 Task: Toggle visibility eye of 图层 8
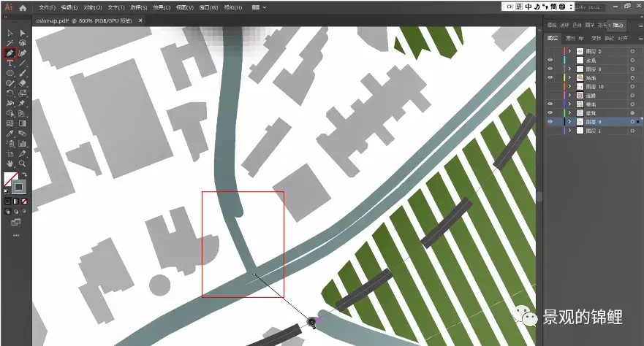click(x=550, y=69)
